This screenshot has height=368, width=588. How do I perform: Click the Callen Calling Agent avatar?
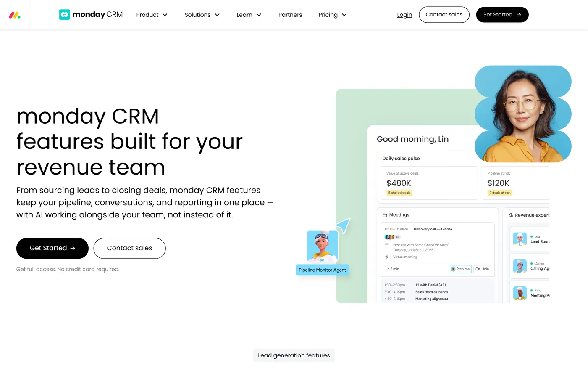pos(520,266)
